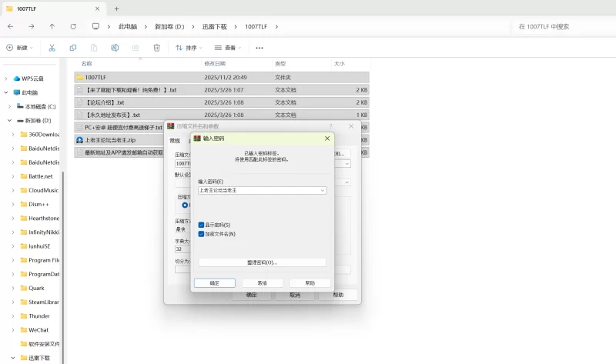Click the WeChat folder icon in sidebar
Image resolution: width=616 pixels, height=364 pixels.
24,330
